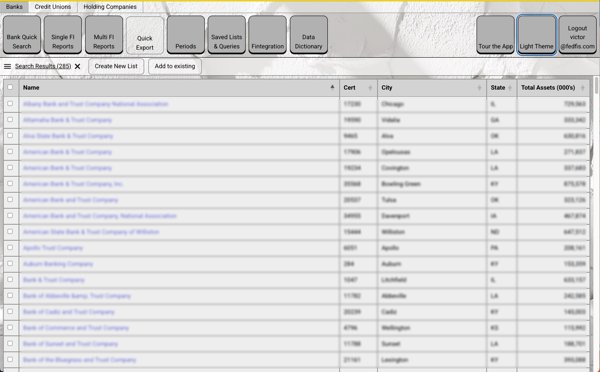Image resolution: width=600 pixels, height=372 pixels.
Task: Open Single FI Reports
Action: pyautogui.click(x=63, y=35)
